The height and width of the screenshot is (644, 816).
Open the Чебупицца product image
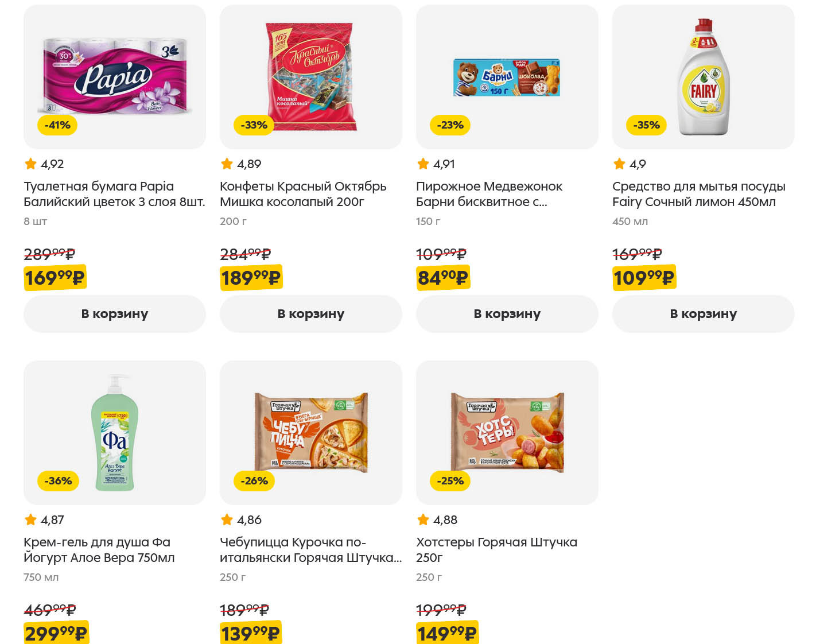[x=311, y=432]
